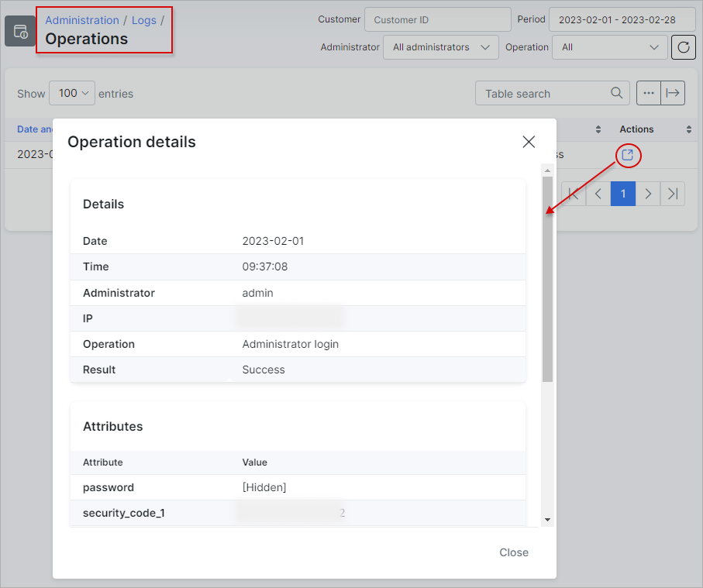Click the Administrator value admin
This screenshot has height=588, width=703.
coord(258,293)
